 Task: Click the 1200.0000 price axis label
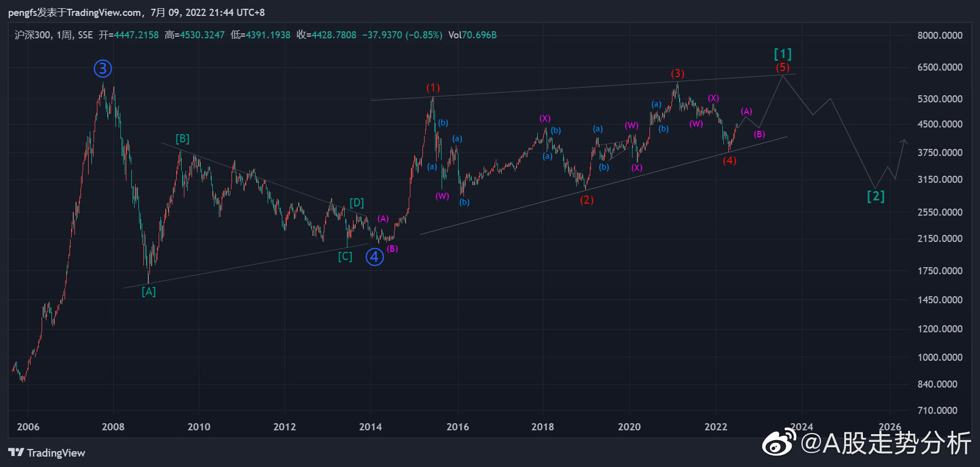[940, 329]
